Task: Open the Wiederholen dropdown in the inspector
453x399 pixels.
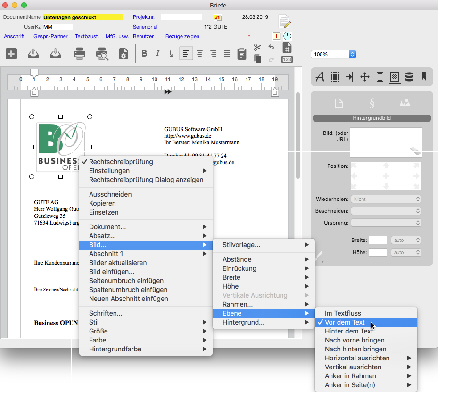Action: pyautogui.click(x=386, y=199)
